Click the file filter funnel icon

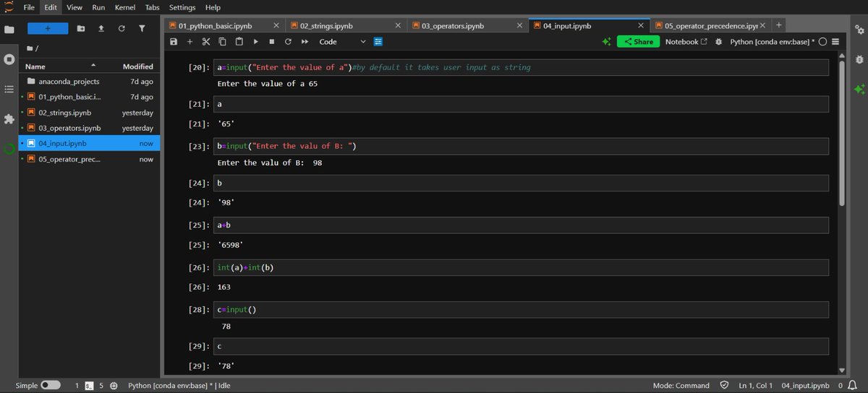(x=142, y=28)
